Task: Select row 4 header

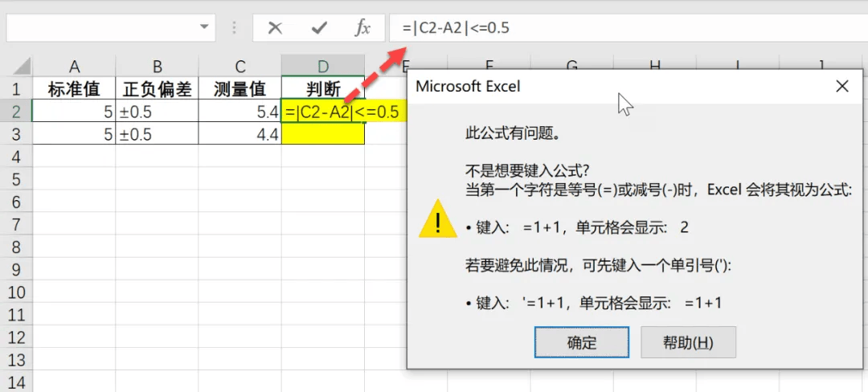Action: click(x=16, y=157)
